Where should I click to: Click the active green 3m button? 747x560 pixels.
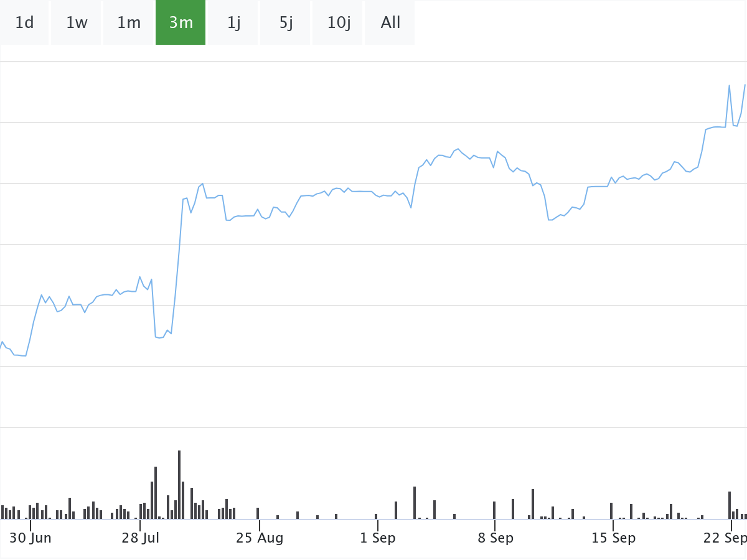[x=181, y=23]
